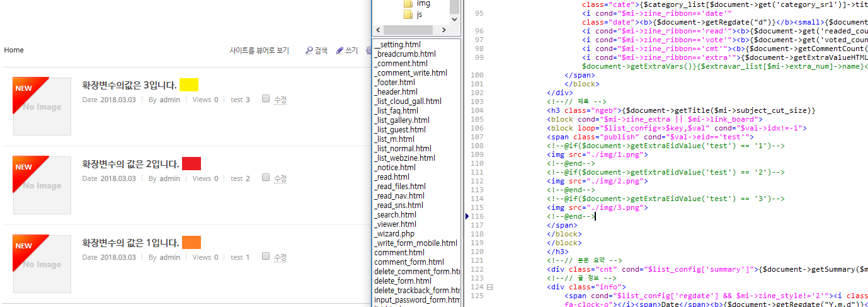This screenshot has width=868, height=307.
Task: Click the write (쓰기) pencil icon
Action: pos(340,50)
